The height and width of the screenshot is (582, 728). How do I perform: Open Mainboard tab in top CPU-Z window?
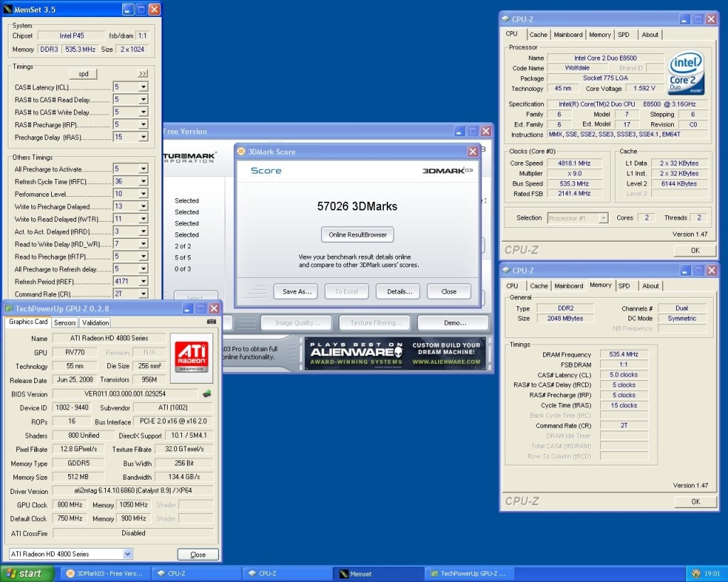568,35
